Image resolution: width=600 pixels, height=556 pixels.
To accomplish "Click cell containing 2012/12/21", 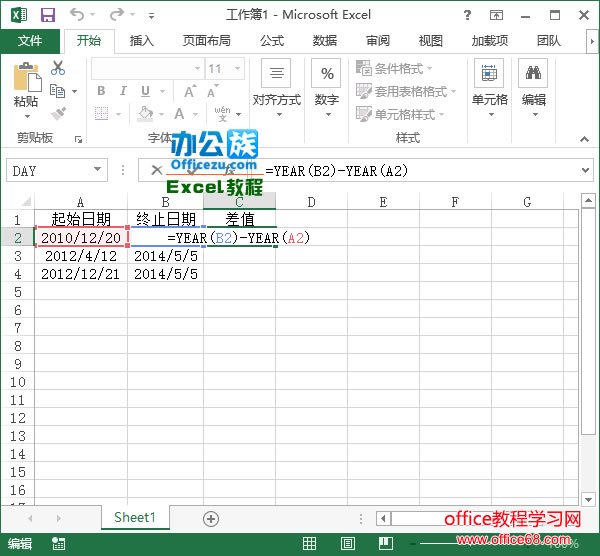I will click(x=81, y=274).
